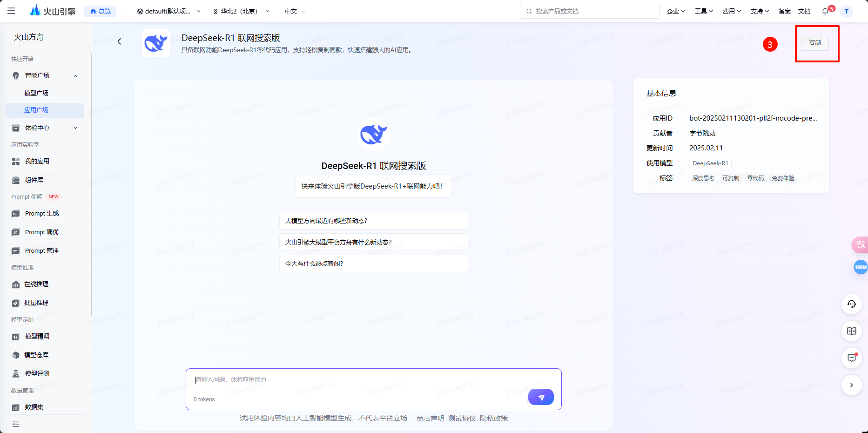Open the 工具 menu
868x433 pixels.
coord(704,11)
